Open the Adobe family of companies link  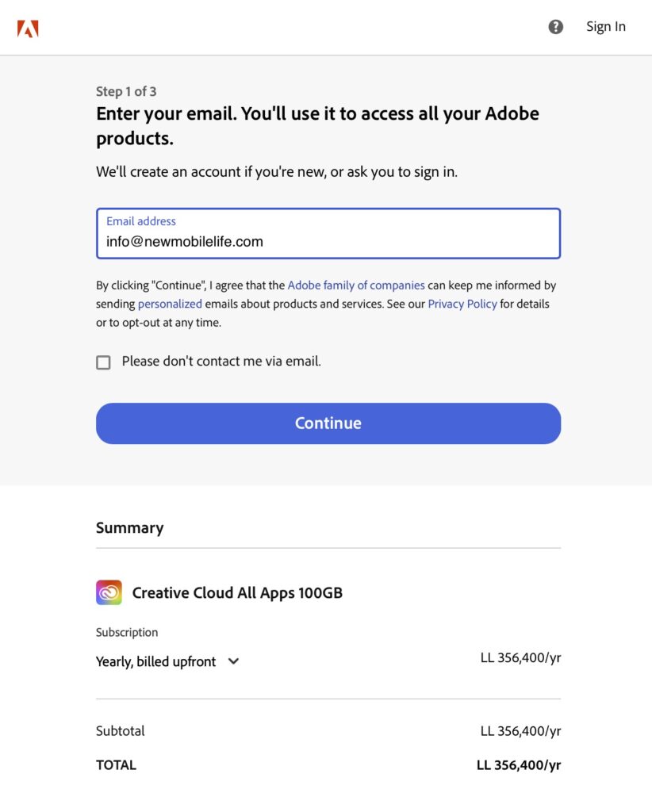pyautogui.click(x=355, y=285)
